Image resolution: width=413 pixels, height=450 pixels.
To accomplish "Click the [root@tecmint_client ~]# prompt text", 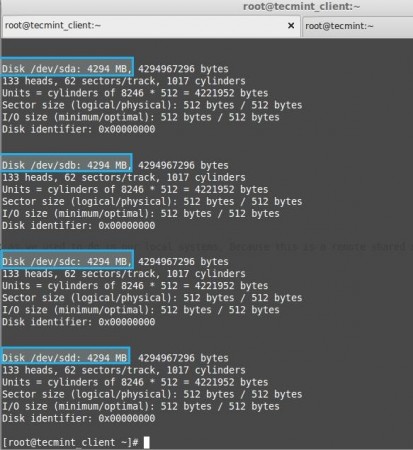I will [x=70, y=442].
